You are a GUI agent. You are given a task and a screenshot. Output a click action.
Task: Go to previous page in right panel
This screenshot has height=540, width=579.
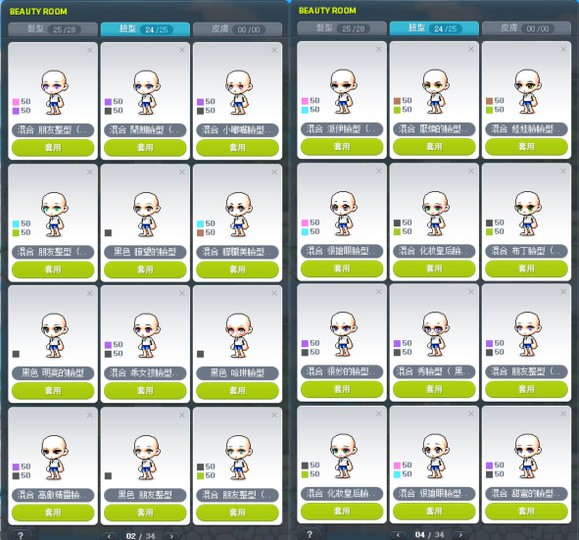coord(398,534)
